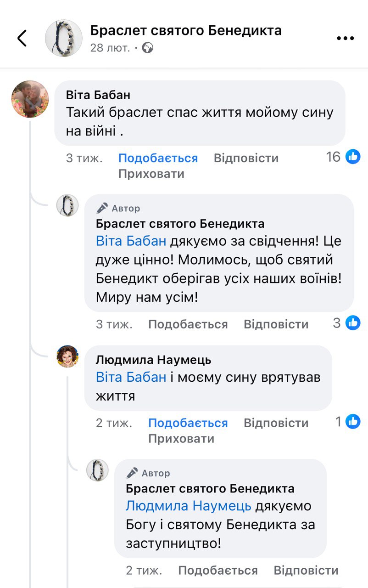Tap the like reaction icon showing 3
Screen dimensions: 368x588
353,323
